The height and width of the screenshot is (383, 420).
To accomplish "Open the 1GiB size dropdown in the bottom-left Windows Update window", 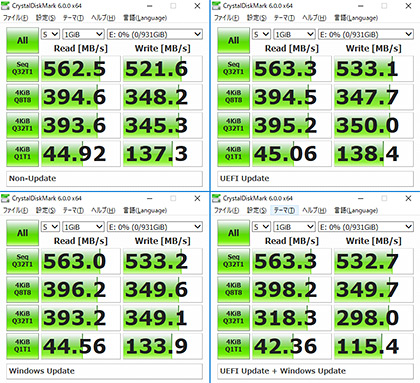I will 83,227.
